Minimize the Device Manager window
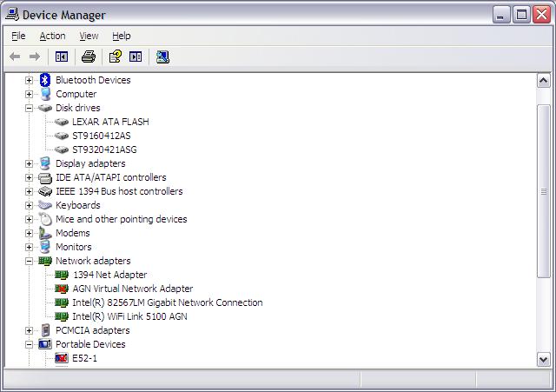 [x=501, y=15]
